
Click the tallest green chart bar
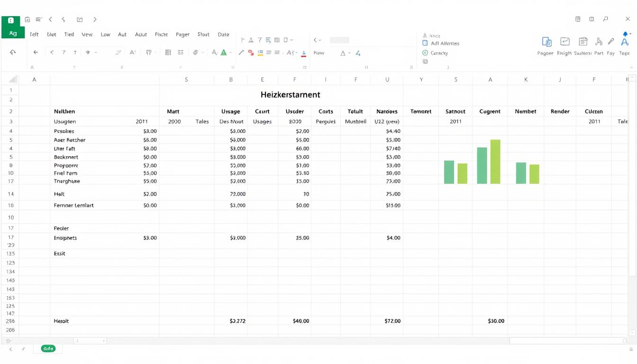pyautogui.click(x=495, y=162)
